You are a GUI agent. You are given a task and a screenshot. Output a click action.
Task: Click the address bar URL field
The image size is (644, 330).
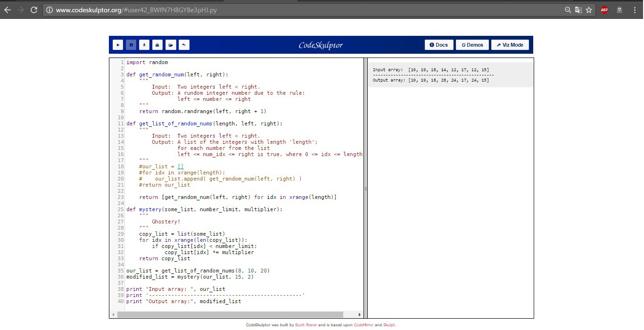(283, 10)
